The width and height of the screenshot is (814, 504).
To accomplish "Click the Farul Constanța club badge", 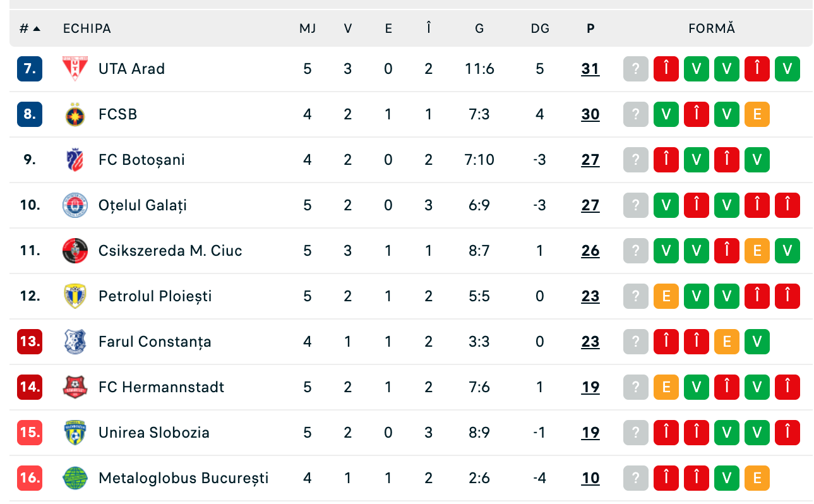I will click(x=75, y=342).
